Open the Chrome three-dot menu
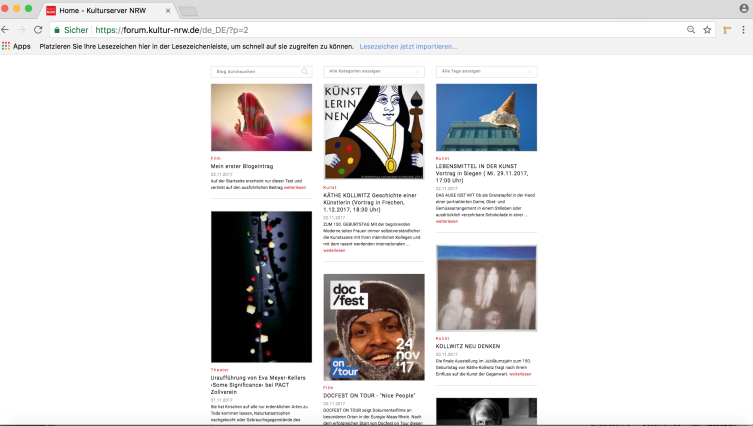The height and width of the screenshot is (426, 753). 743,30
